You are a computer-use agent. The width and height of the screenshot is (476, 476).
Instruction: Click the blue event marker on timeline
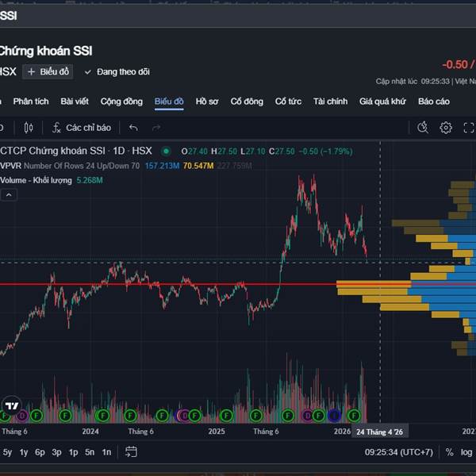pos(334,416)
